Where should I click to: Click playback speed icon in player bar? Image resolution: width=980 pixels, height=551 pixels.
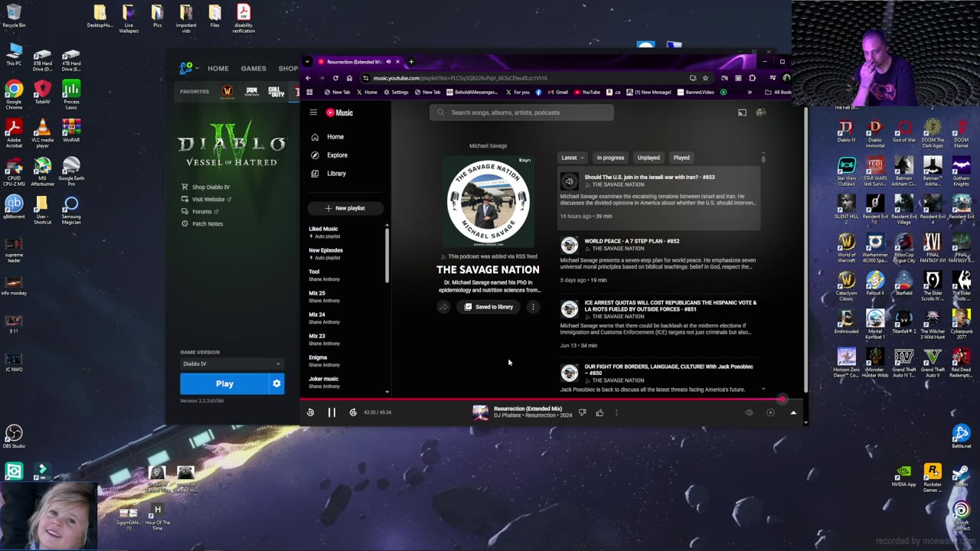pos(770,412)
